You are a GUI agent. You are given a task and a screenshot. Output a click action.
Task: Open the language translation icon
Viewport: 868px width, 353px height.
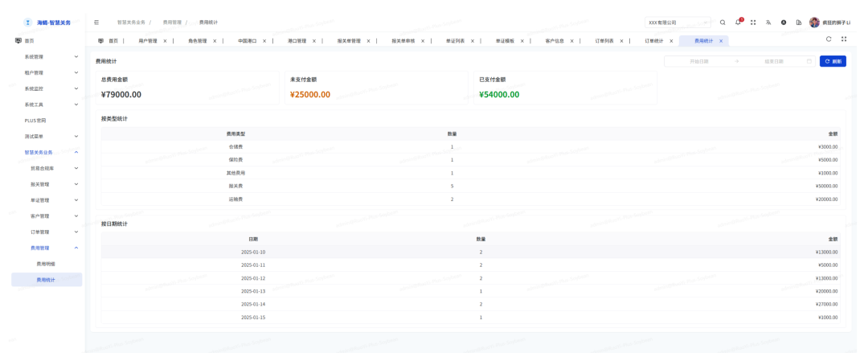click(x=768, y=23)
